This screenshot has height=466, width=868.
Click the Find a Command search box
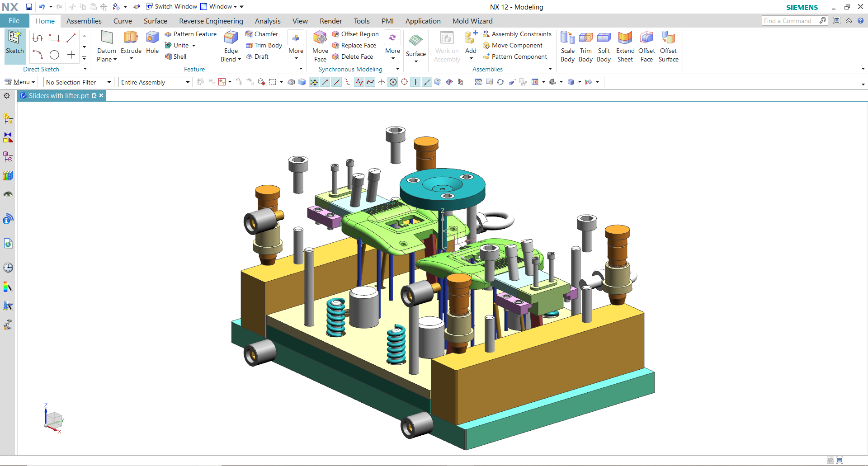coord(791,21)
